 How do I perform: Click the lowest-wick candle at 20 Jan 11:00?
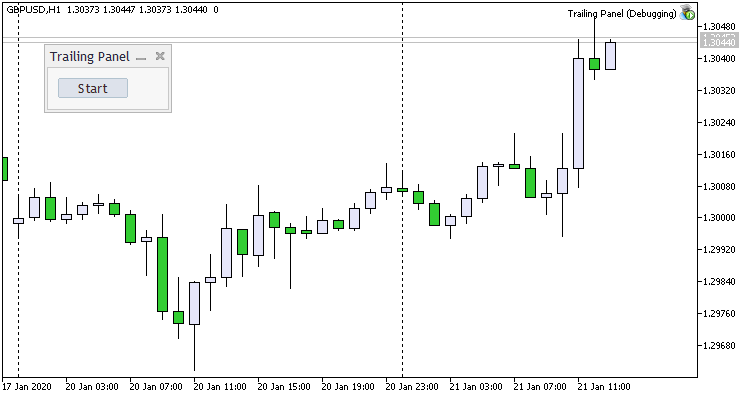click(x=195, y=303)
